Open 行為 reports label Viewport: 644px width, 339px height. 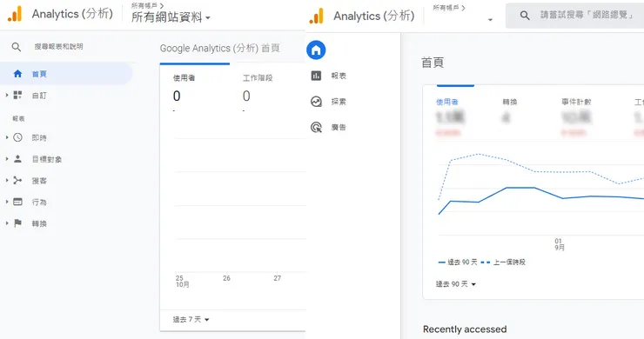39,203
